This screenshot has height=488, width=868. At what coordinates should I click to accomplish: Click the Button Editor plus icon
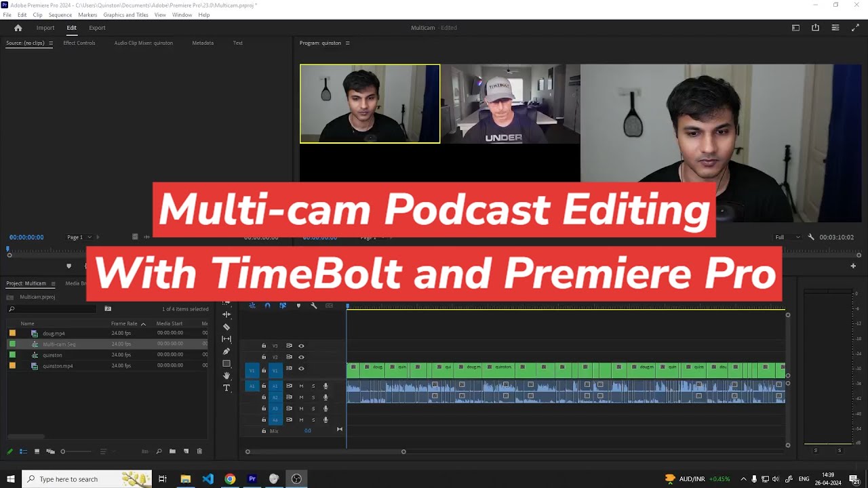tap(853, 266)
